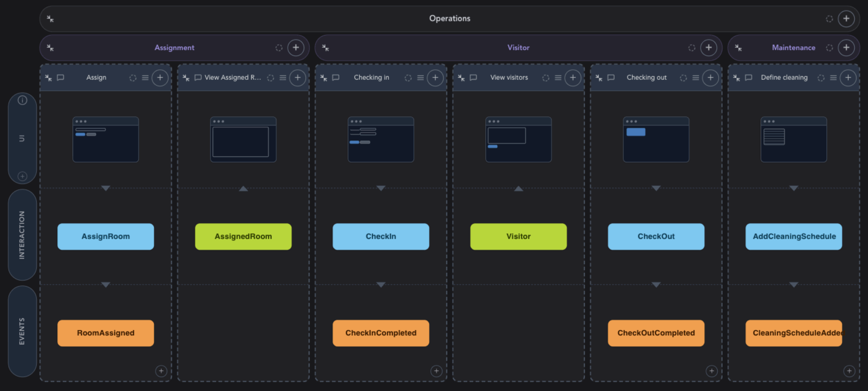868x391 pixels.
Task: Collapse the Assignment group
Action: [x=50, y=48]
